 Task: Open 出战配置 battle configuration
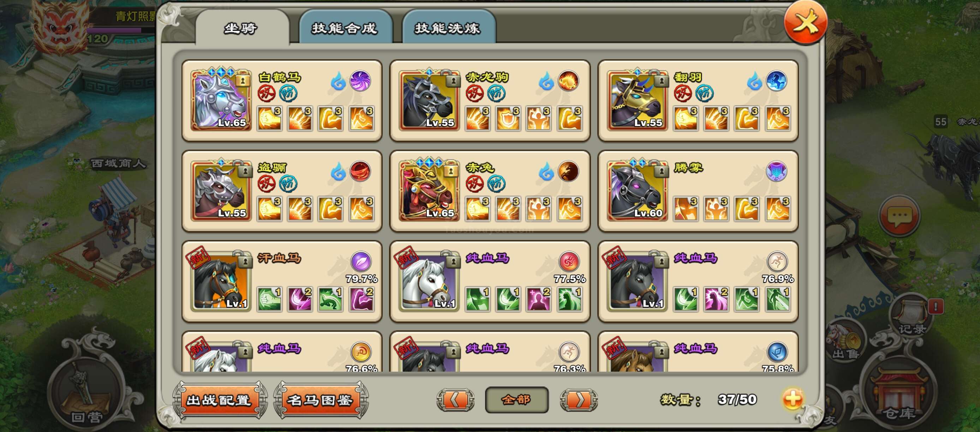[220, 400]
